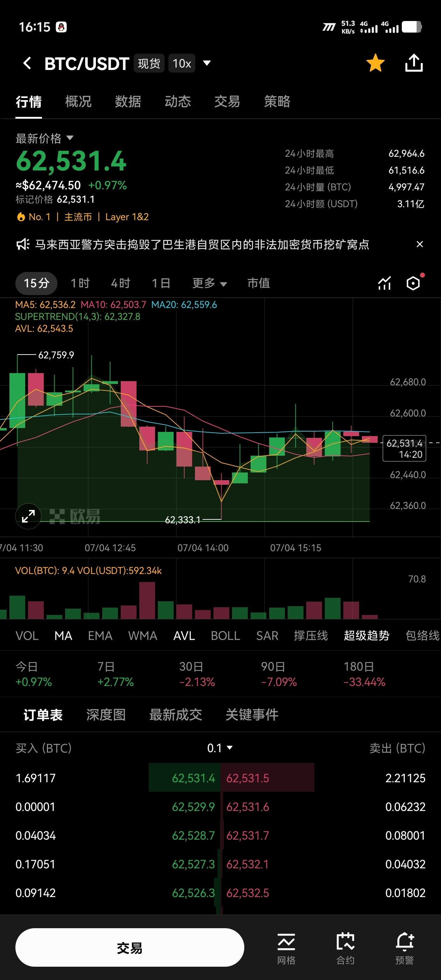This screenshot has height=980, width=441.
Task: Tap the bid price 62,529.9
Action: 193,806
